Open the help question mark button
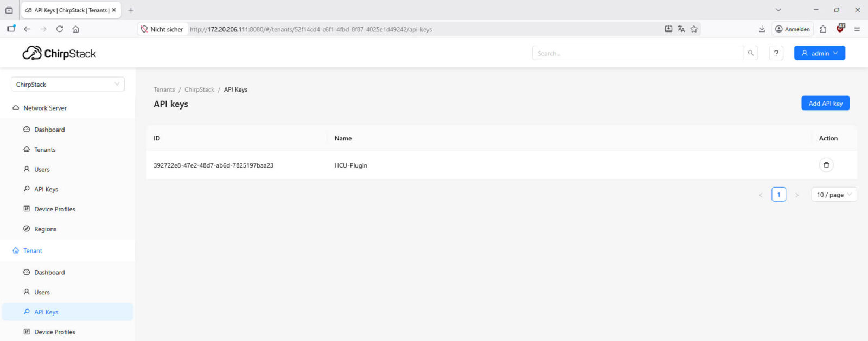Image resolution: width=868 pixels, height=341 pixels. click(776, 53)
